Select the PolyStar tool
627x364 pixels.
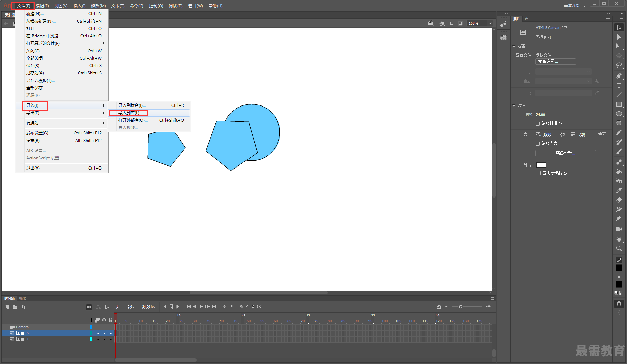click(x=619, y=123)
